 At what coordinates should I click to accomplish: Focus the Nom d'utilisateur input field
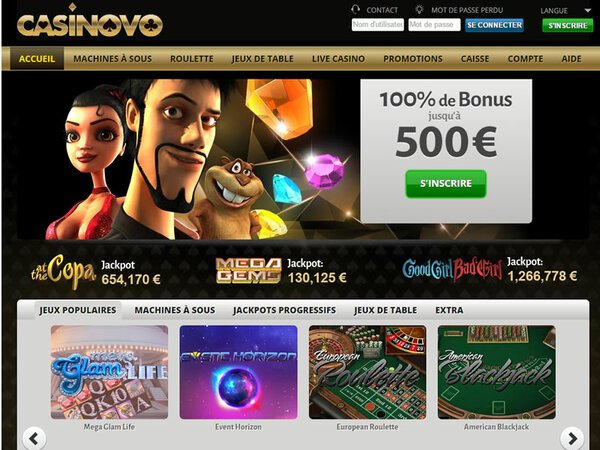(x=378, y=25)
